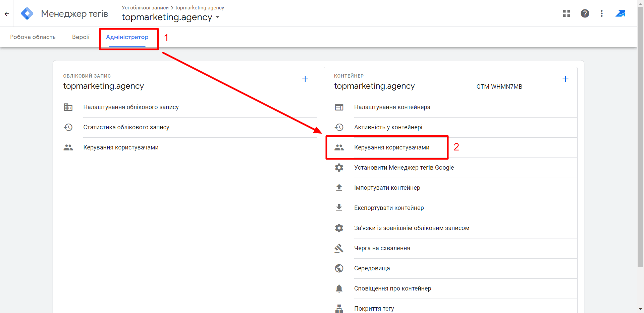Click the account user management people icon
644x313 pixels.
click(68, 147)
